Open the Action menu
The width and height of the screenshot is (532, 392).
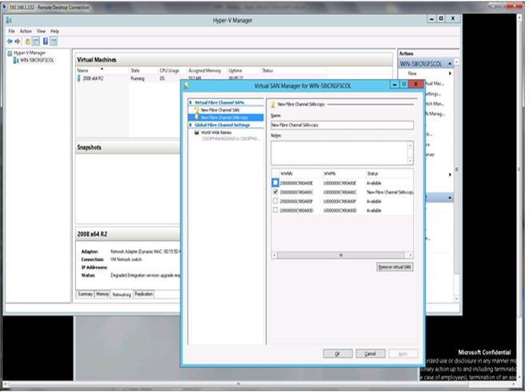tap(25, 31)
